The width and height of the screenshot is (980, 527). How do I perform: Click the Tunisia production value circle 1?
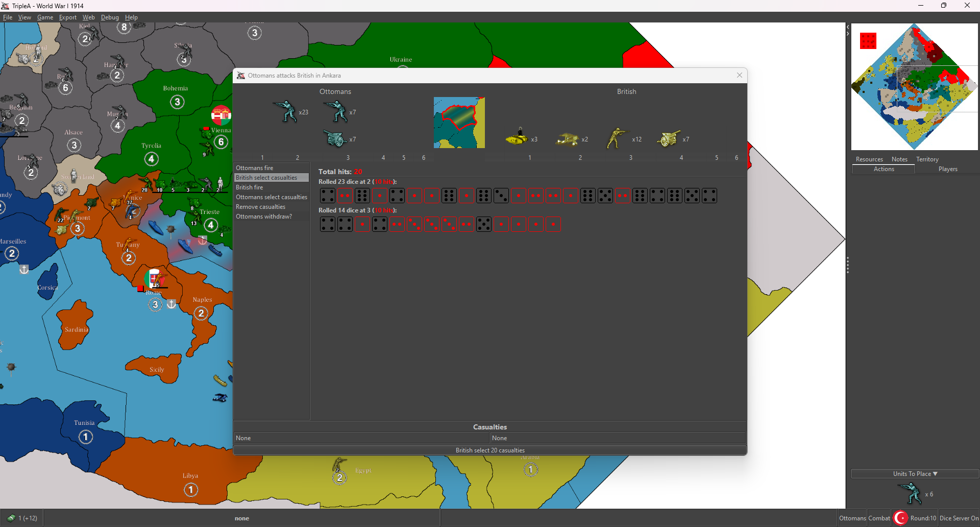tap(86, 437)
